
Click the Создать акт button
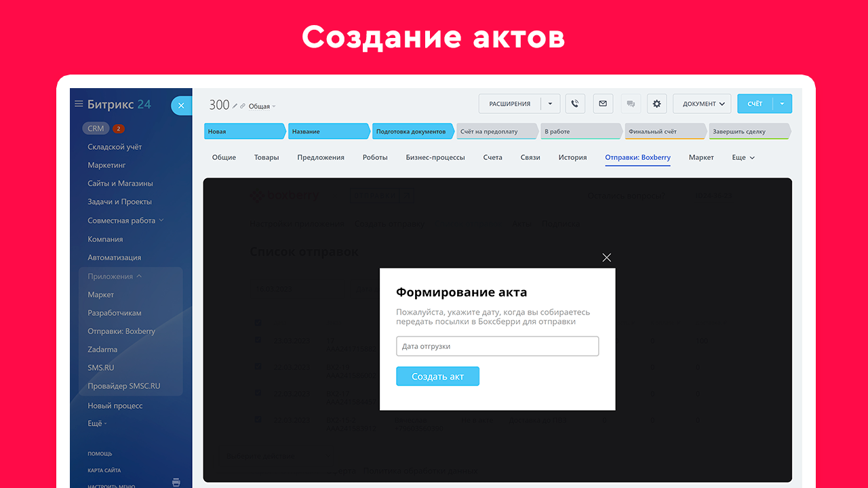pos(437,376)
